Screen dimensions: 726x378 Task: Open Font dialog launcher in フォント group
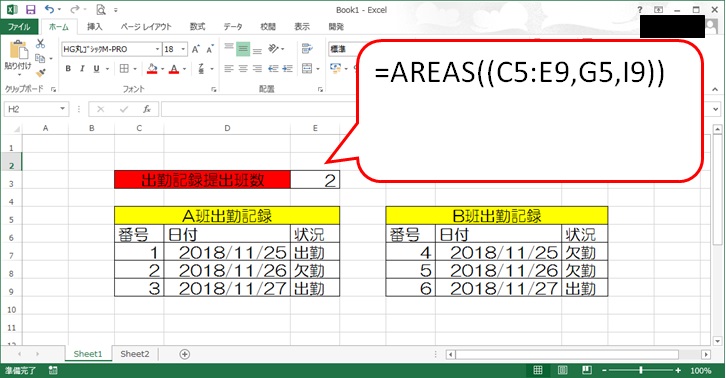click(x=213, y=89)
